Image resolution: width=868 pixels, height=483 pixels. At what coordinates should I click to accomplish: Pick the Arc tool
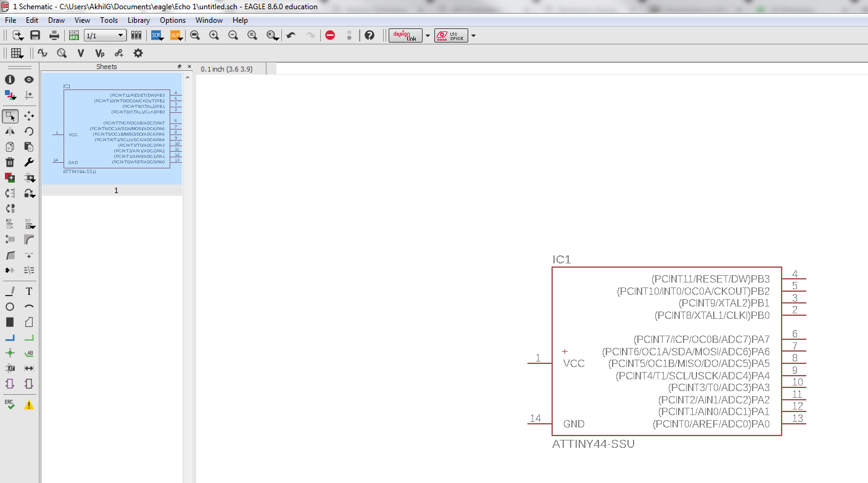pos(28,307)
